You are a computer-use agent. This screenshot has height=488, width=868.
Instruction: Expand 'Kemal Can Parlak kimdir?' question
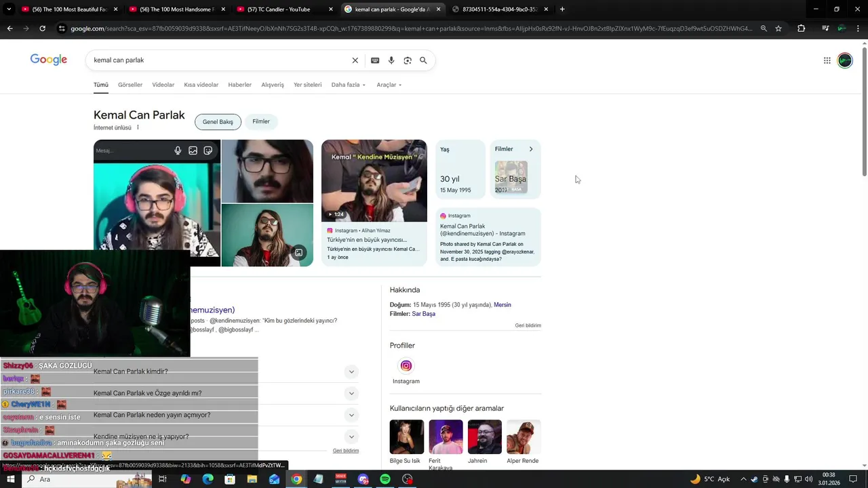[351, 371]
